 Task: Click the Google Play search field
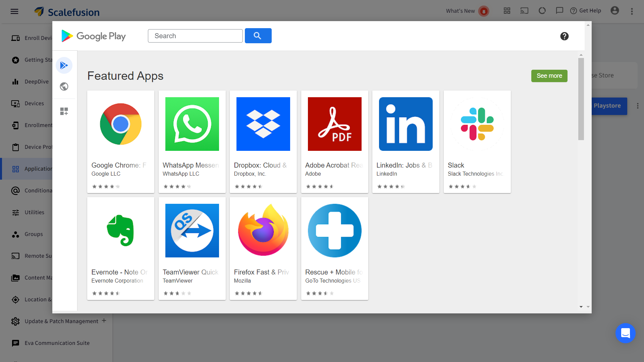(195, 36)
